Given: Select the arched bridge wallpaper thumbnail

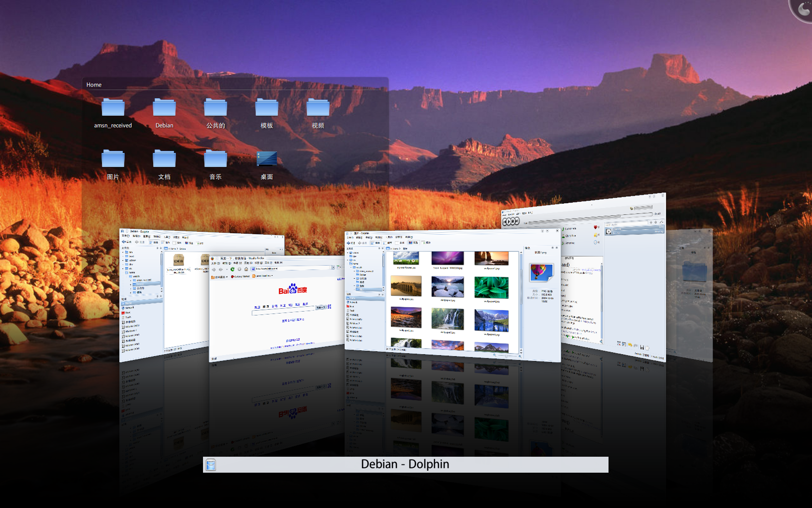Looking at the screenshot, I should point(406,286).
